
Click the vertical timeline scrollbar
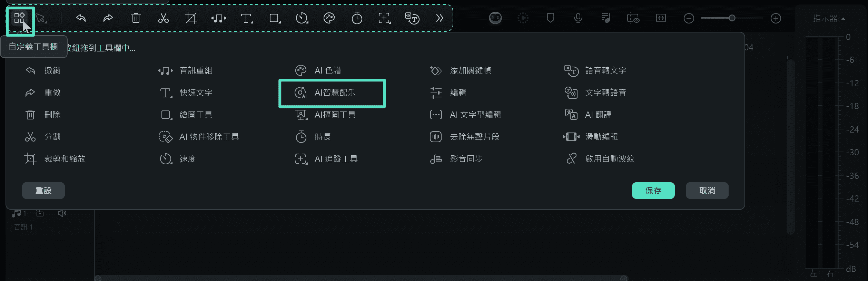[791, 147]
